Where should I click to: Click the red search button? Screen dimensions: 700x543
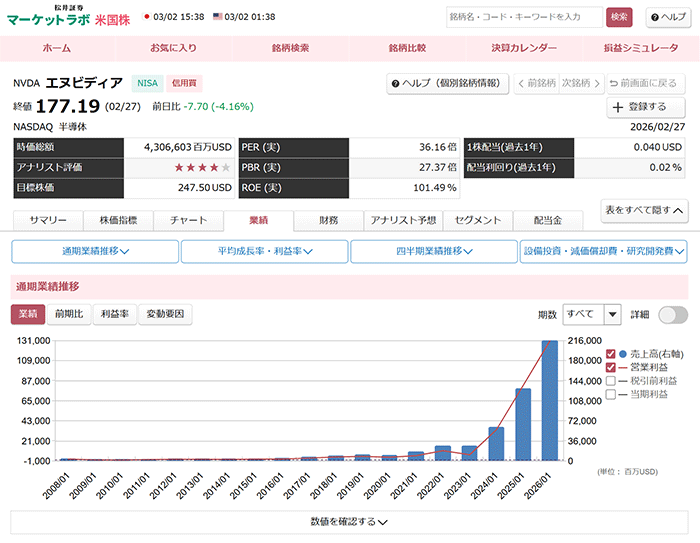tap(619, 17)
